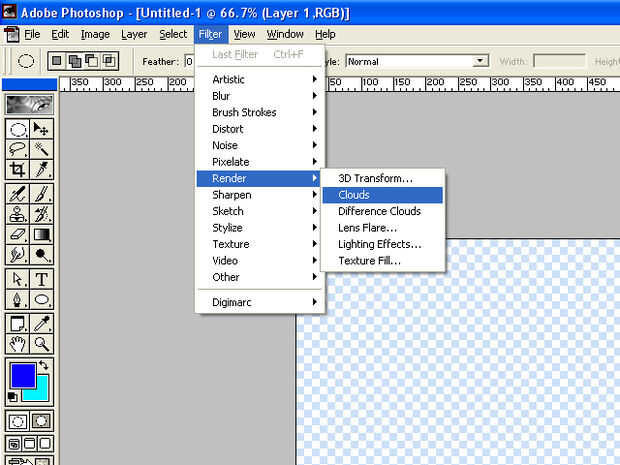
Task: Switch to Quick Mask mode
Action: (x=41, y=422)
